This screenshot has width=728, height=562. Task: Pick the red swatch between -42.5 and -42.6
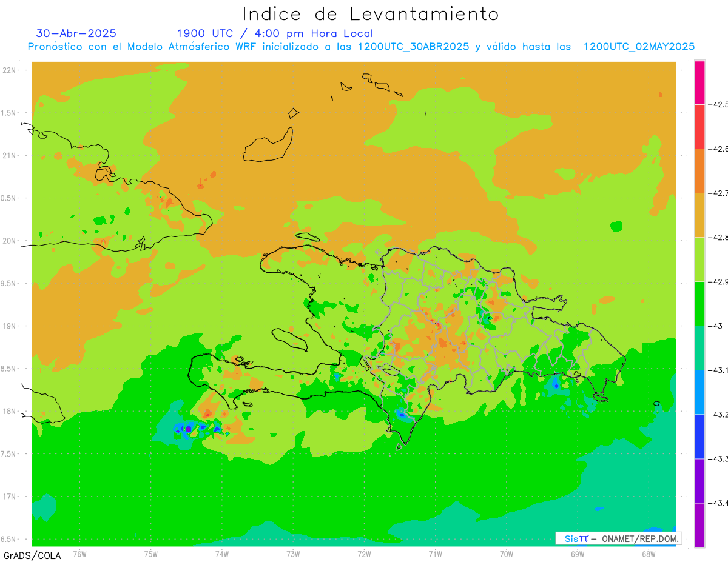pyautogui.click(x=699, y=127)
